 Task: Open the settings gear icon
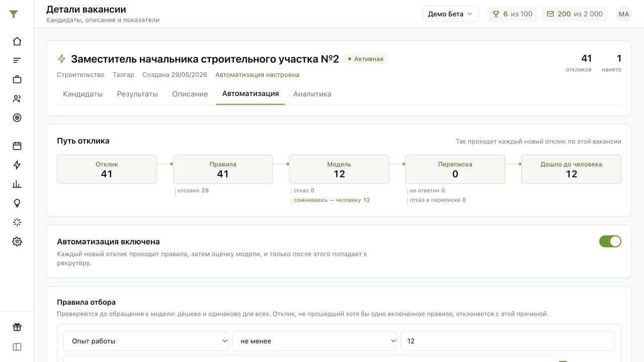point(17,241)
